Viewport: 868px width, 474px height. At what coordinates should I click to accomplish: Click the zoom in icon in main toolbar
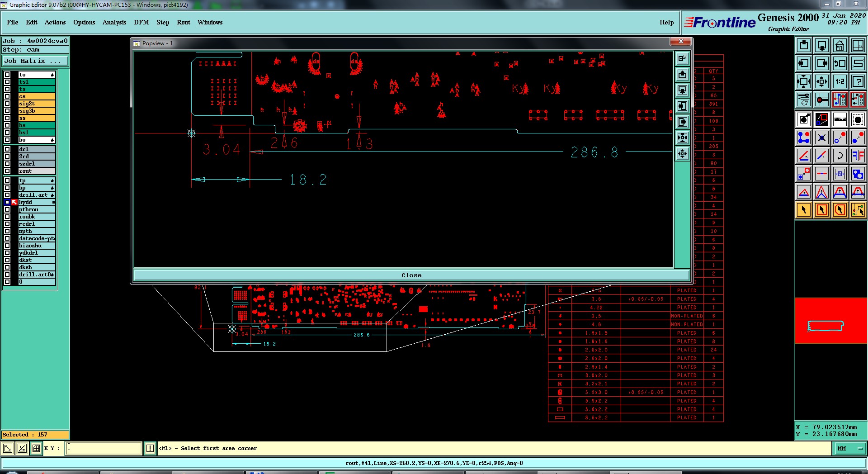pos(804,81)
